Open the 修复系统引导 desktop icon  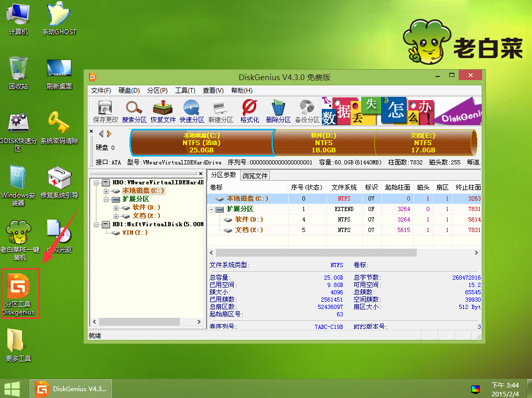tap(59, 182)
